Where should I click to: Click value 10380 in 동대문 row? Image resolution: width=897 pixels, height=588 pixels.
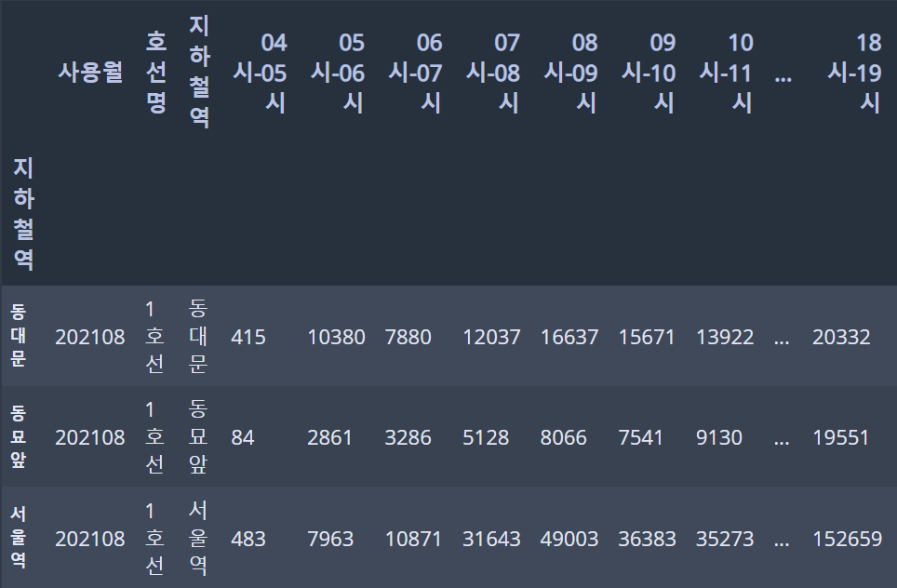pos(337,337)
